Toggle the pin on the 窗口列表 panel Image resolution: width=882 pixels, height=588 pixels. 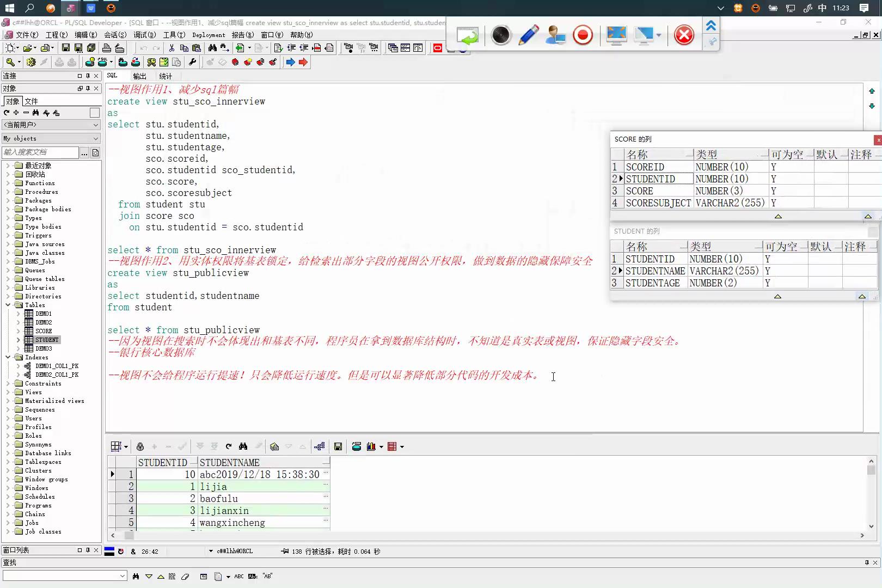[88, 550]
